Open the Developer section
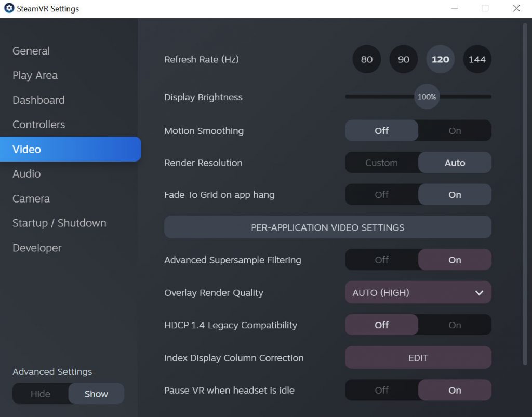The height and width of the screenshot is (417, 532). point(37,248)
